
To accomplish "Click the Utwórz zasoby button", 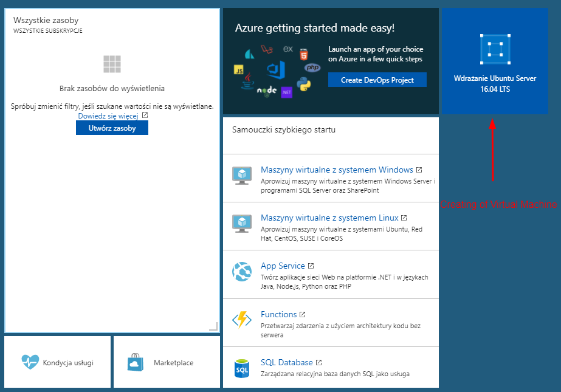I will pyautogui.click(x=112, y=128).
